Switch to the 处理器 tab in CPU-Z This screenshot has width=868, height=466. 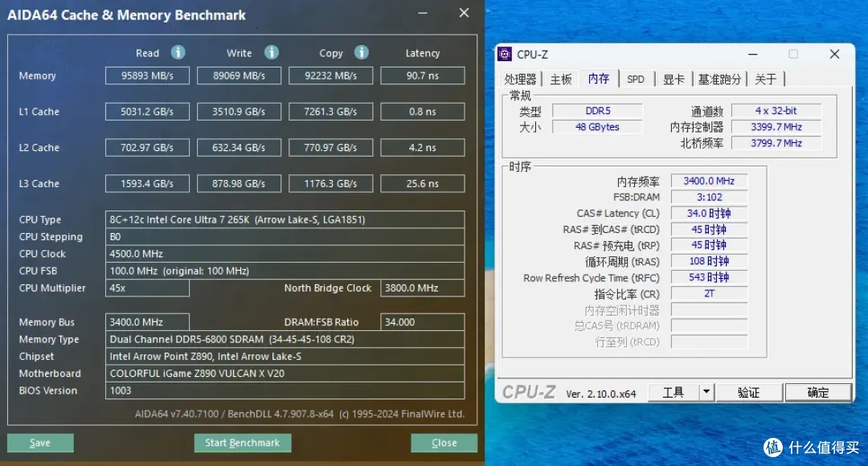[x=520, y=80]
